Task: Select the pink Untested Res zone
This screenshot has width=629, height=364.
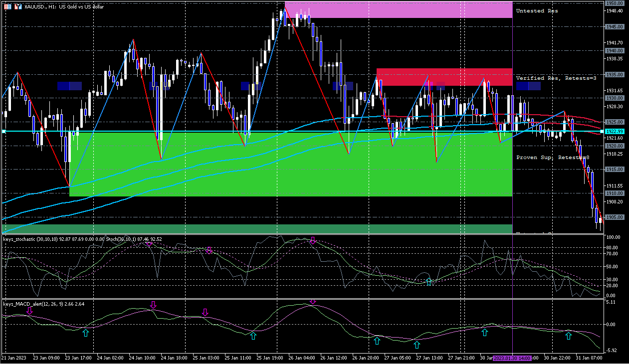Action: coord(398,10)
